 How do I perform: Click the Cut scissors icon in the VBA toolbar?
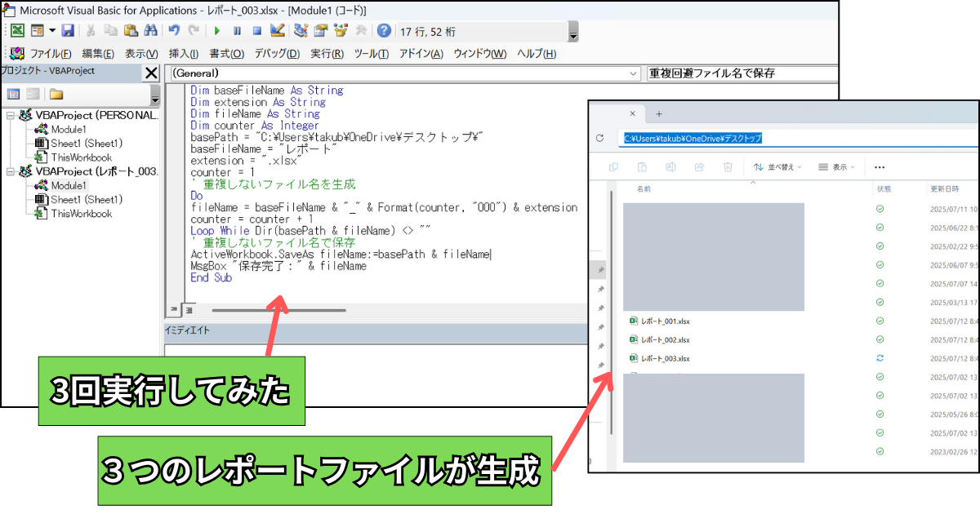click(91, 31)
